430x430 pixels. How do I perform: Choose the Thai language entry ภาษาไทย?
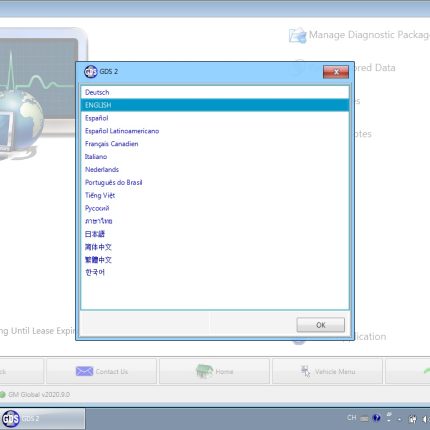click(x=215, y=221)
